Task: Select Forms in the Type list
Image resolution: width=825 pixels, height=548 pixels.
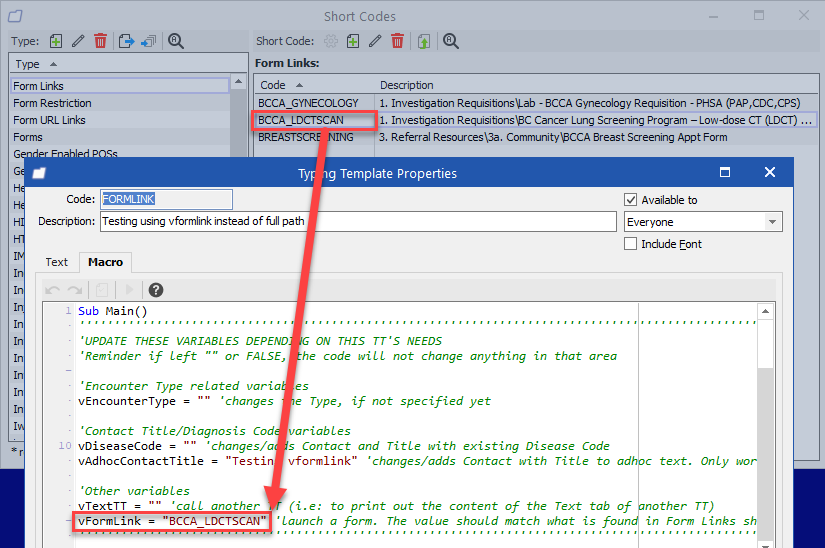Action: pyautogui.click(x=120, y=137)
